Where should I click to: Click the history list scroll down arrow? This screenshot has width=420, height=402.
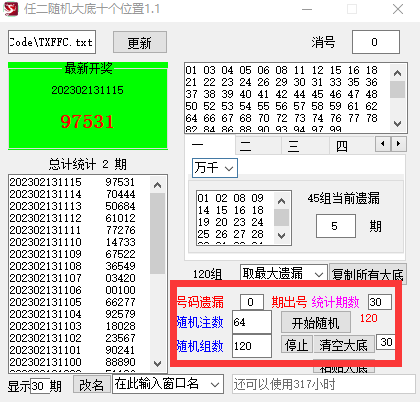157,363
